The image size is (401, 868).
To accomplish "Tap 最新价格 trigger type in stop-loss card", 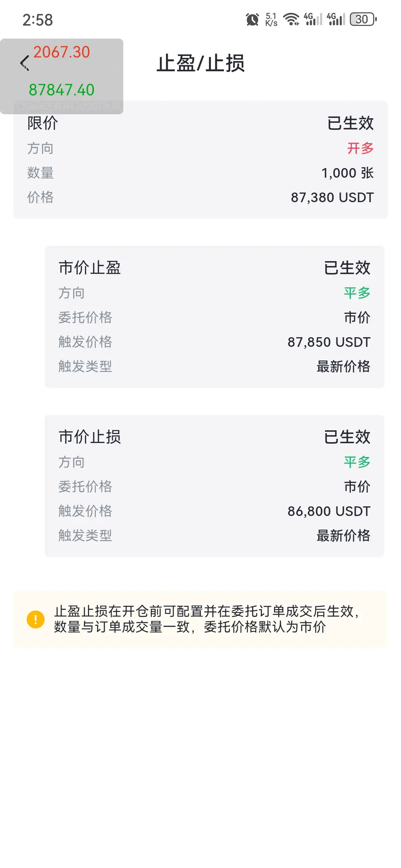I will coord(343,535).
